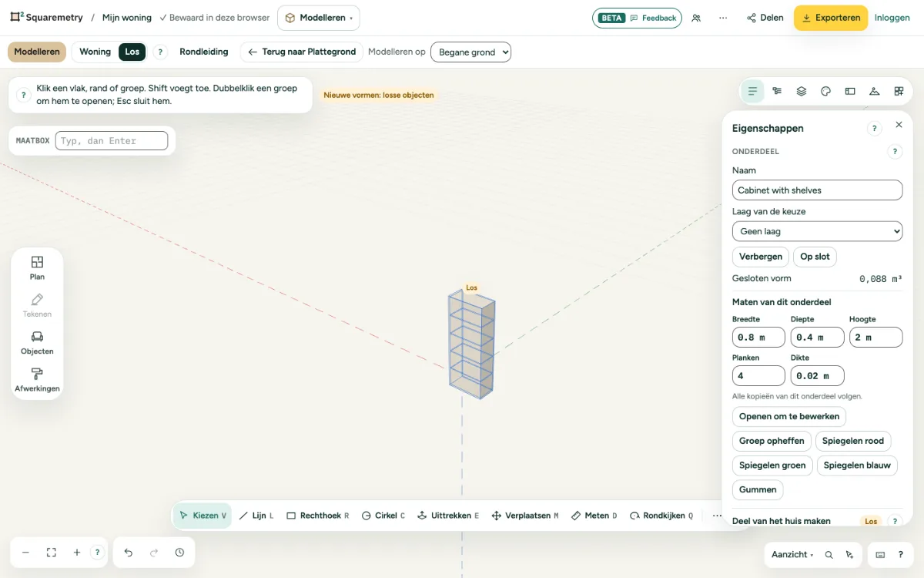The height and width of the screenshot is (578, 924).
Task: Select the Uittrekken extrude tool
Action: click(x=448, y=516)
